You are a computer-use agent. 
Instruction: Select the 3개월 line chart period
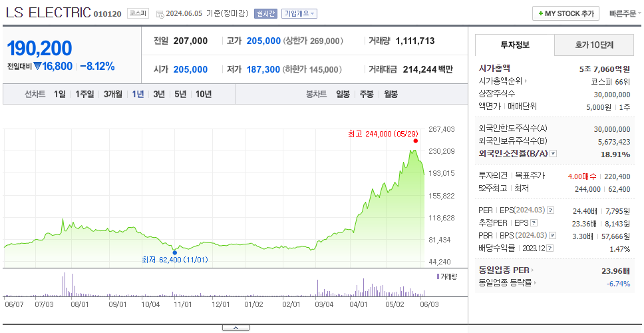(x=113, y=94)
